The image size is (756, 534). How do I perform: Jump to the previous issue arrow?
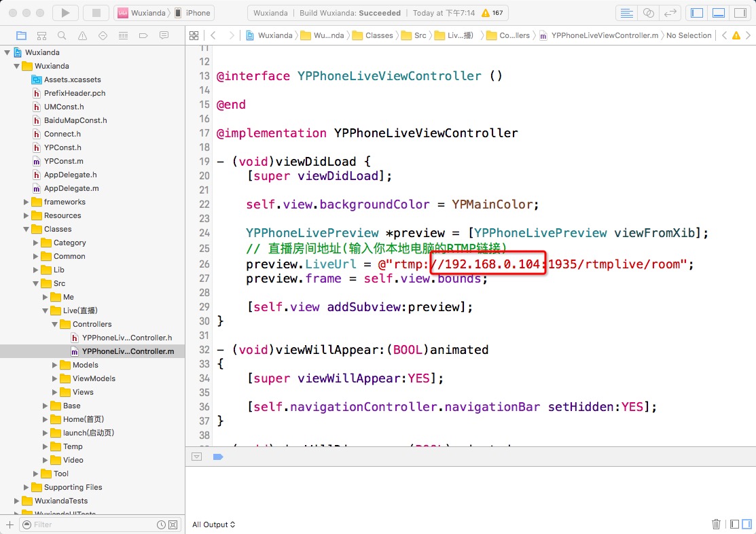724,35
